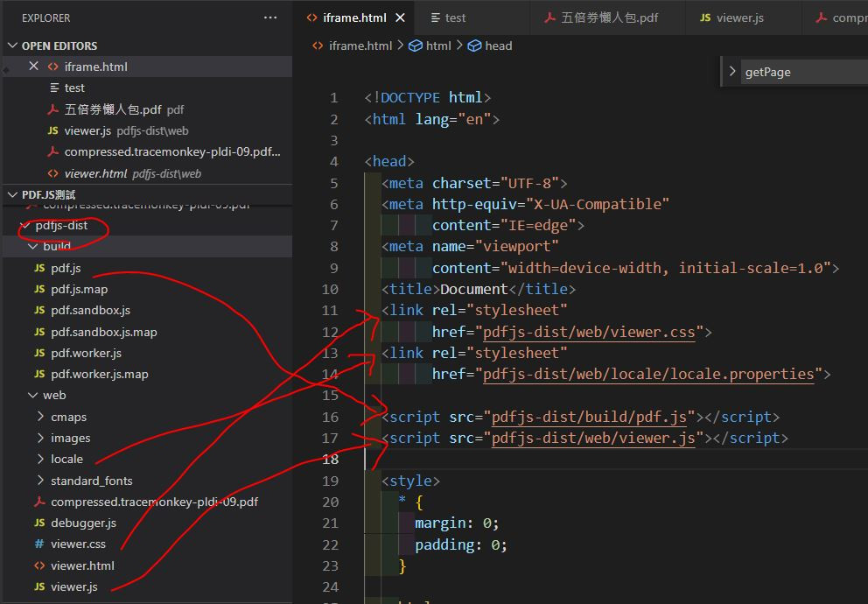Follow the pdfjs-dist/web/viewer.js link
868x604 pixels.
click(x=593, y=438)
